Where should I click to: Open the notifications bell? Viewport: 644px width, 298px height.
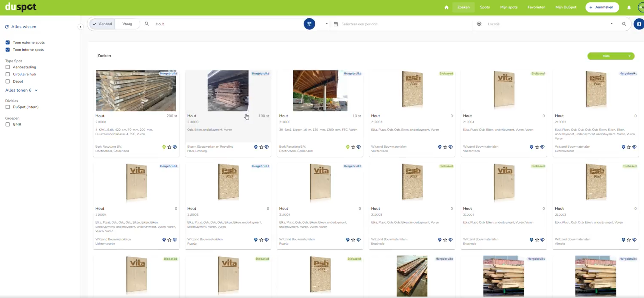point(629,7)
